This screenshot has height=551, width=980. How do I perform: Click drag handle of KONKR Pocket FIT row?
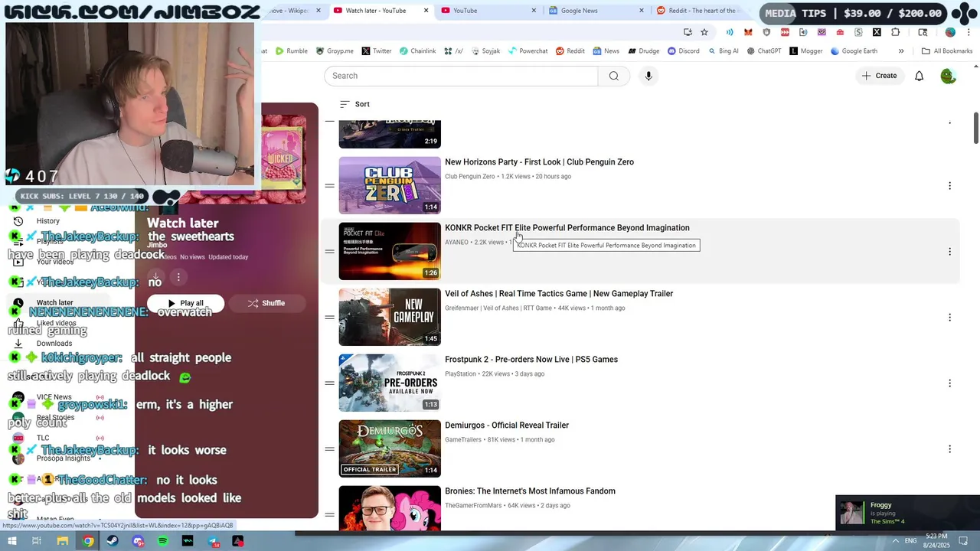(329, 252)
